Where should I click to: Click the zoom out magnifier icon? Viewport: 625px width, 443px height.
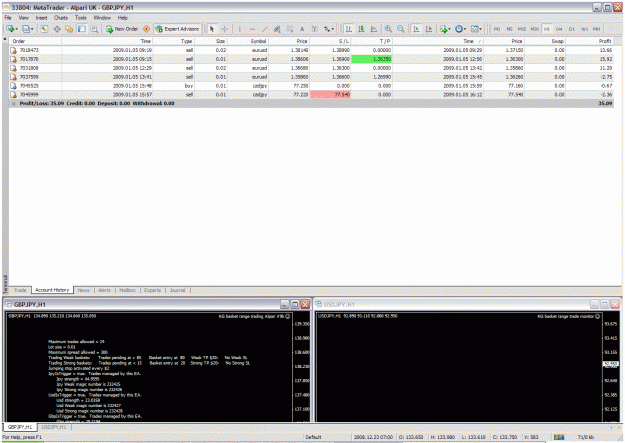pyautogui.click(x=401, y=29)
